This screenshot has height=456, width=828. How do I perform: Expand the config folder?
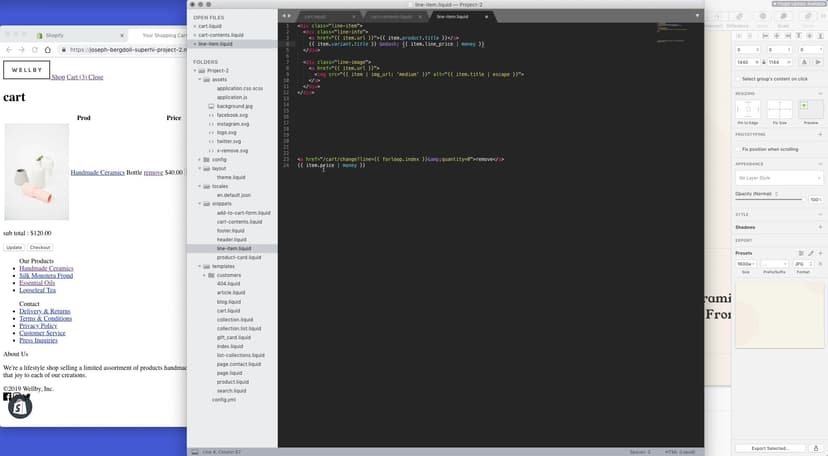coord(201,159)
